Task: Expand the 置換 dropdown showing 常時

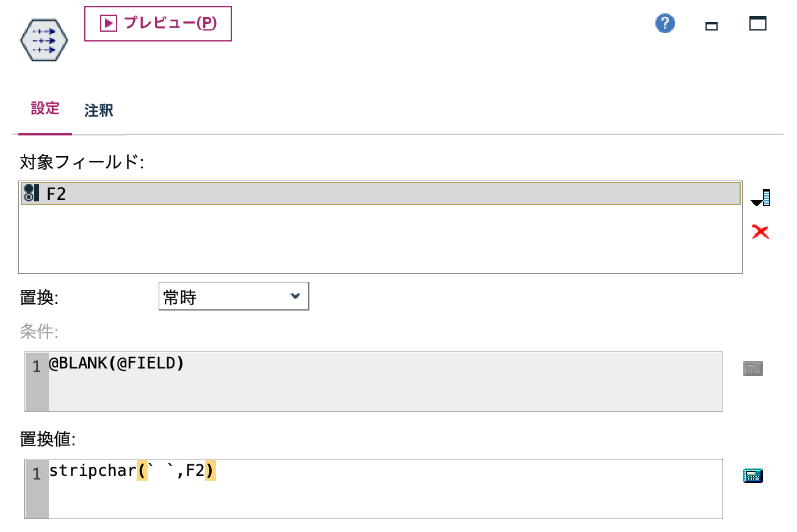Action: (234, 297)
